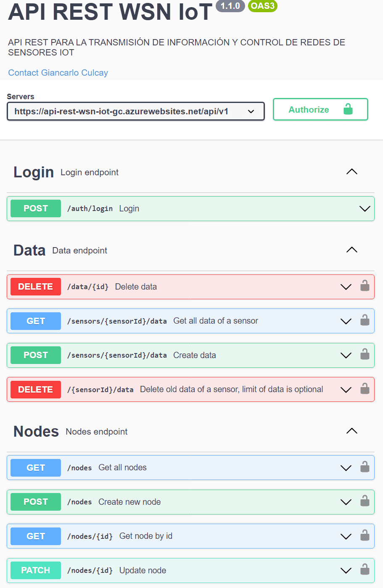The width and height of the screenshot is (383, 588).
Task: Click the DELETE badge for /{sensorId}/data
Action: tap(36, 390)
